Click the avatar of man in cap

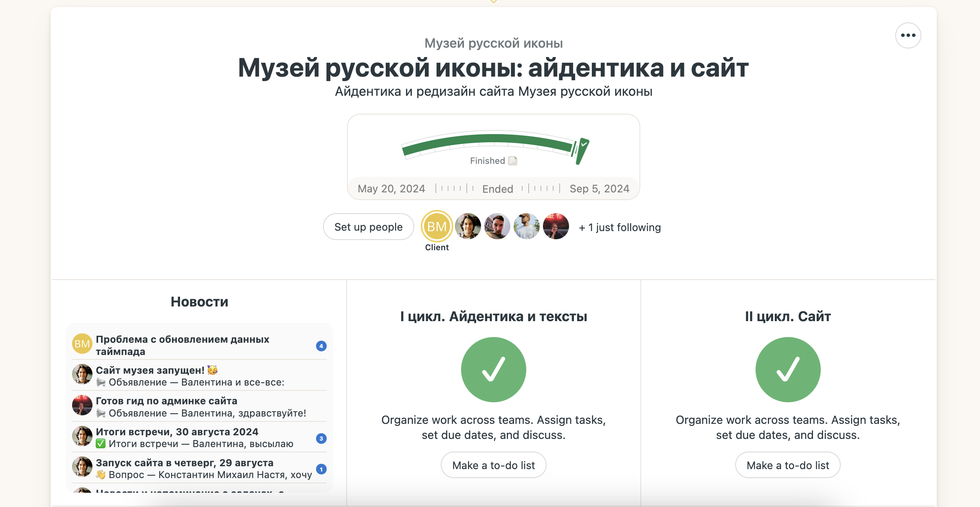point(526,226)
